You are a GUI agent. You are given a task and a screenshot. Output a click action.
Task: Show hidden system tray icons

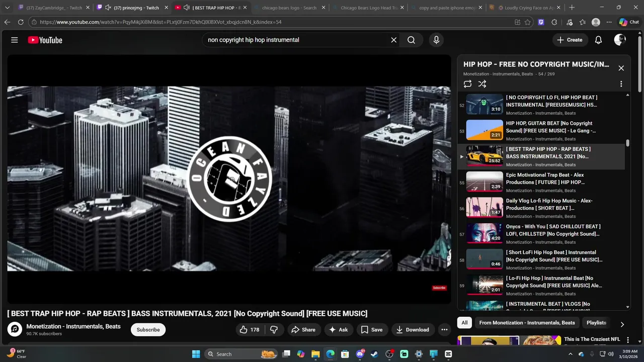[570, 354]
